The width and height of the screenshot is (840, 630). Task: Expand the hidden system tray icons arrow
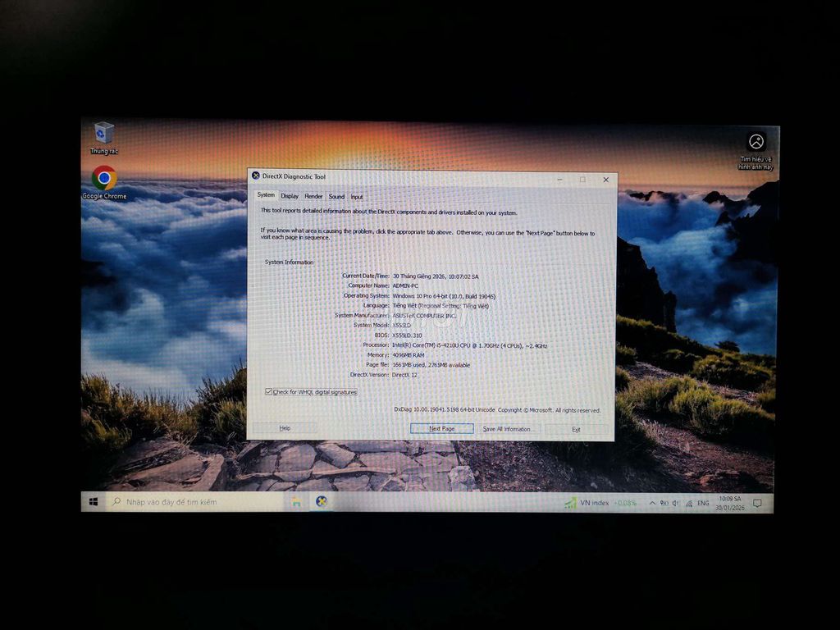pyautogui.click(x=652, y=502)
